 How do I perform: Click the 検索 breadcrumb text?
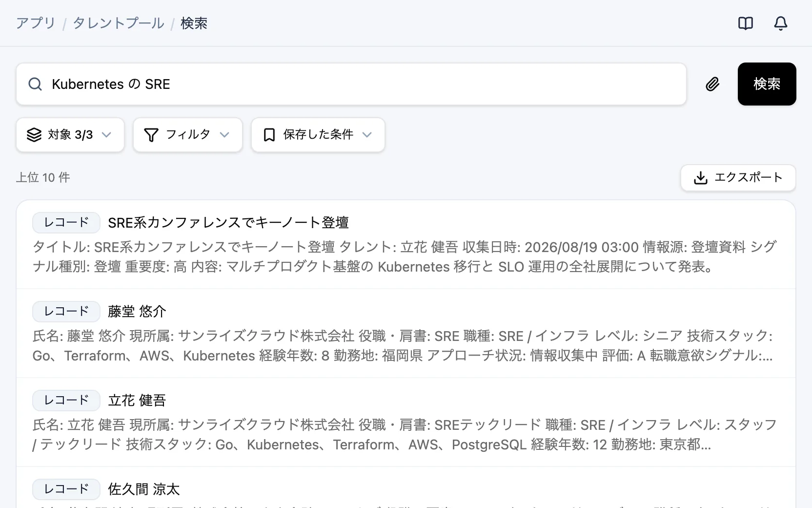[194, 23]
